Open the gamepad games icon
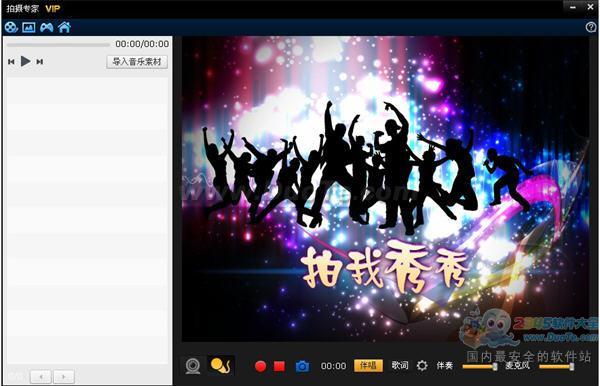This screenshot has height=386, width=600. [x=47, y=27]
